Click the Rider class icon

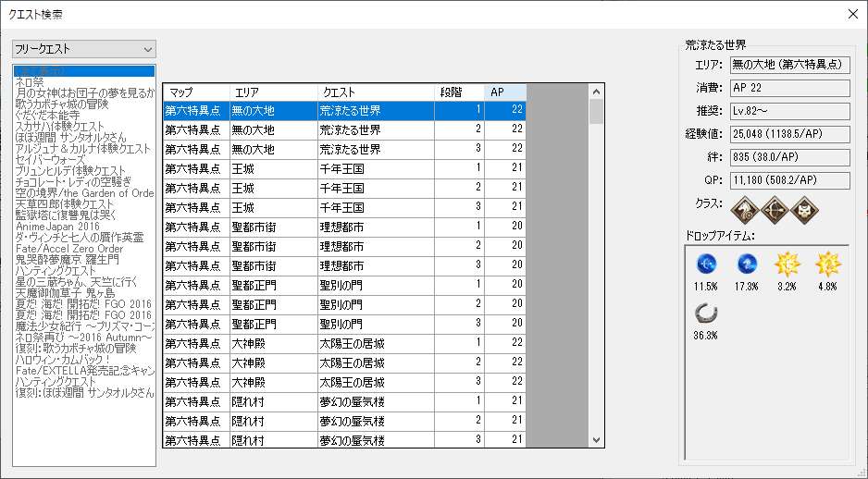pyautogui.click(x=745, y=210)
